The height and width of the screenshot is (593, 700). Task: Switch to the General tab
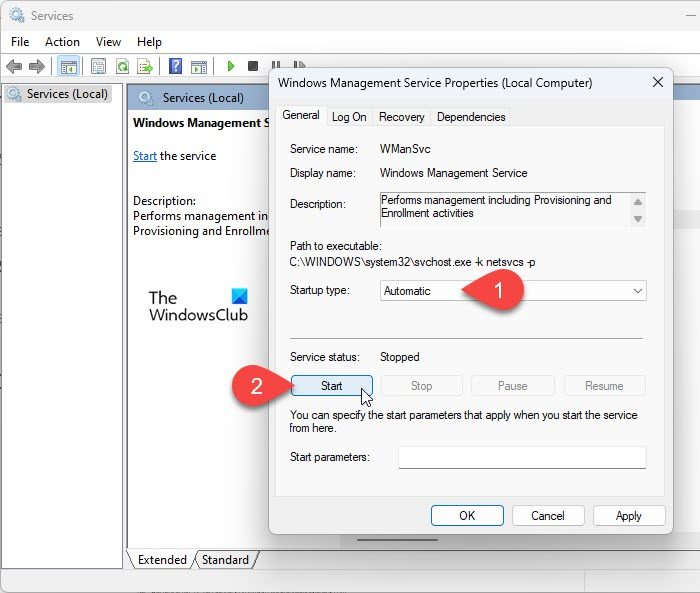(x=301, y=115)
